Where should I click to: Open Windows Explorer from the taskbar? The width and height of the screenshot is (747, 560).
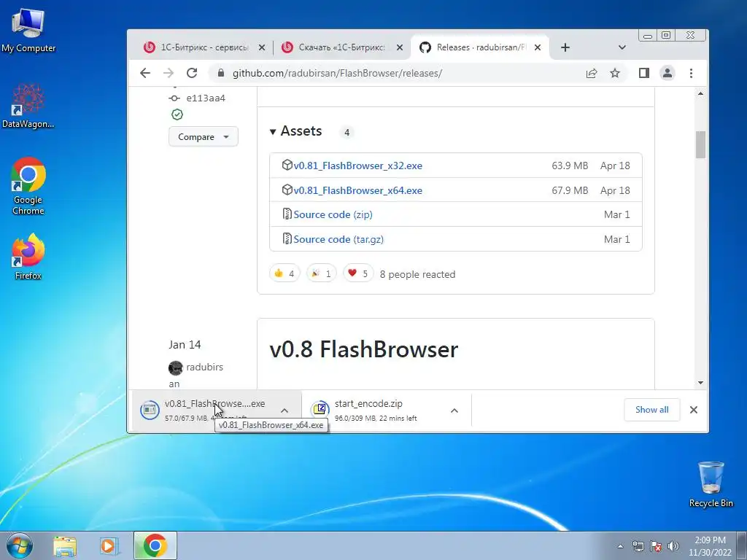(65, 546)
